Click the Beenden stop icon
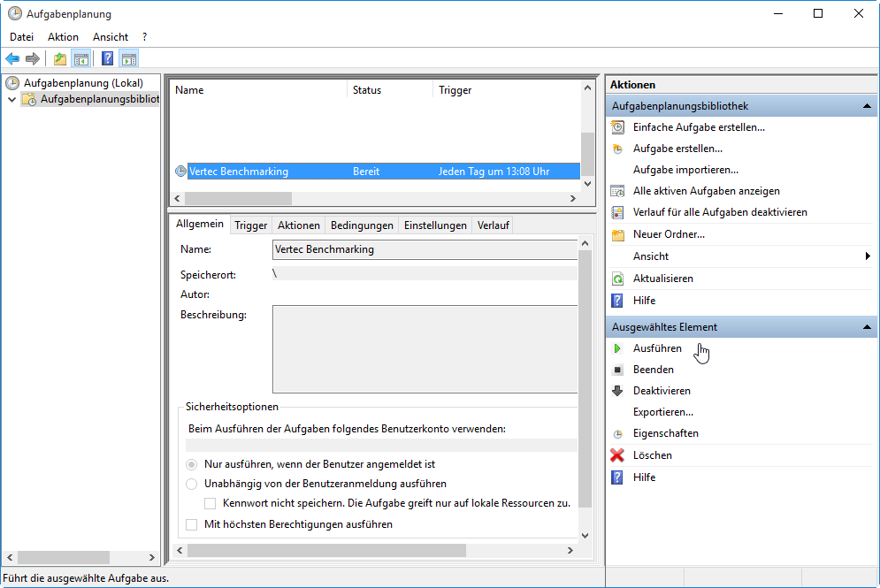The image size is (880, 588). point(617,370)
